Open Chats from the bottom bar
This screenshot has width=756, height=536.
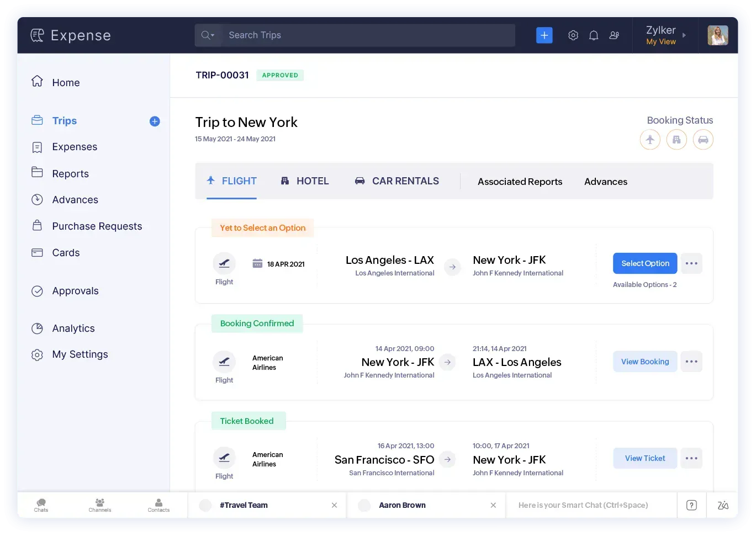(41, 505)
